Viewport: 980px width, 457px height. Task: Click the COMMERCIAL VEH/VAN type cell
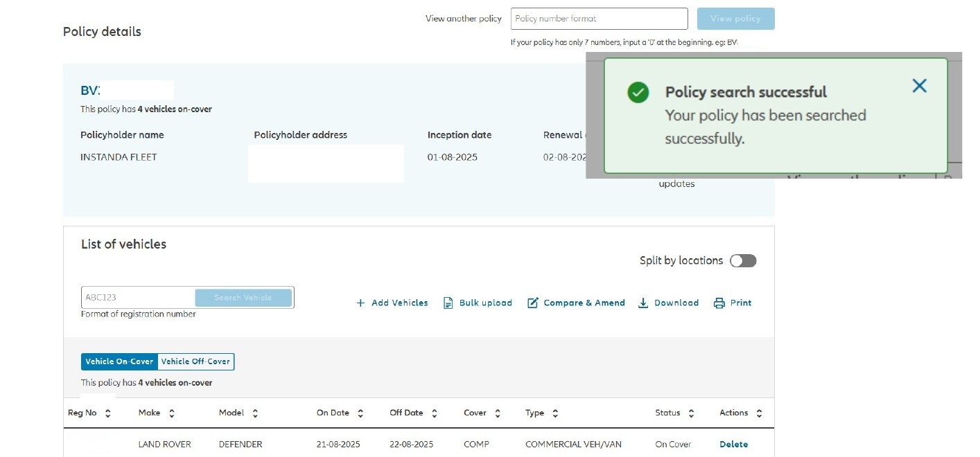574,445
